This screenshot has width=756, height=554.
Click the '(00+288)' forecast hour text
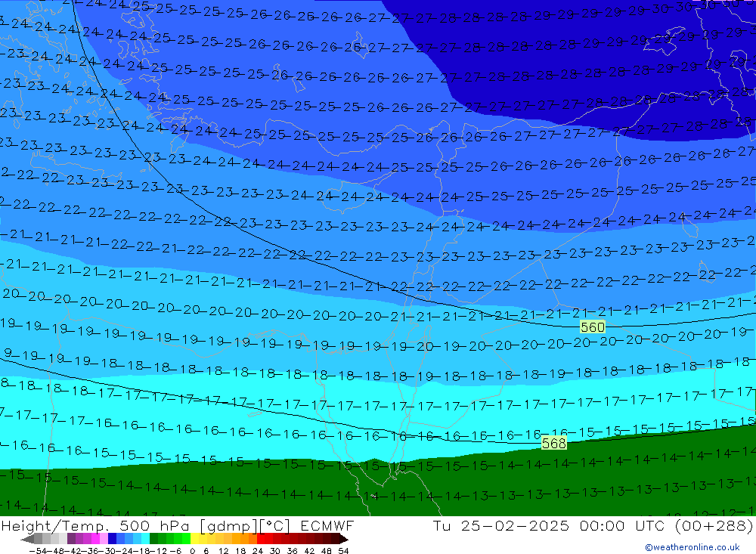click(x=714, y=525)
